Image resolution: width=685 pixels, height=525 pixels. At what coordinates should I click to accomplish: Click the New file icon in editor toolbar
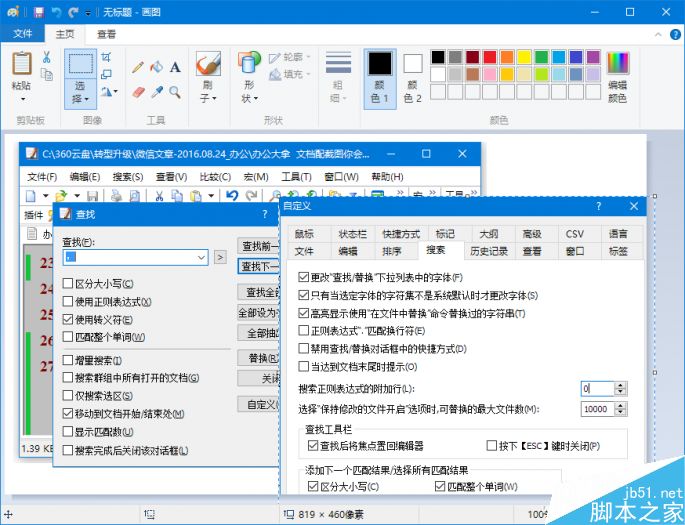[x=31, y=196]
